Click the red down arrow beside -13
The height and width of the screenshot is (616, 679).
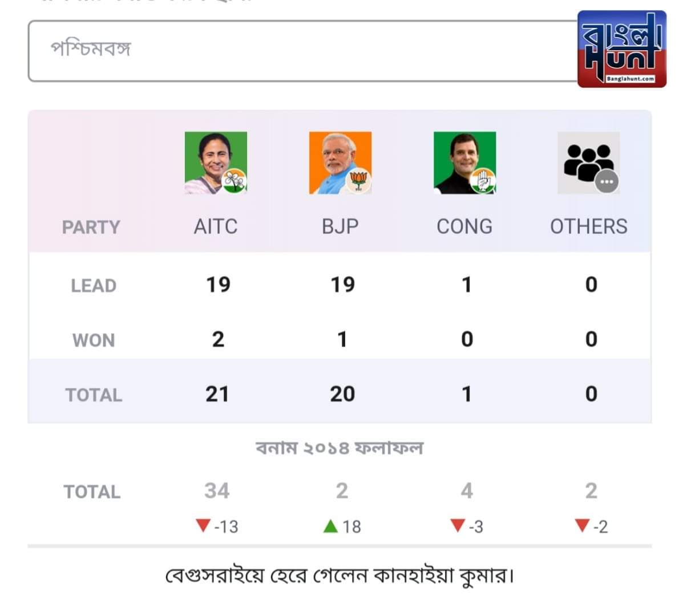coord(203,525)
